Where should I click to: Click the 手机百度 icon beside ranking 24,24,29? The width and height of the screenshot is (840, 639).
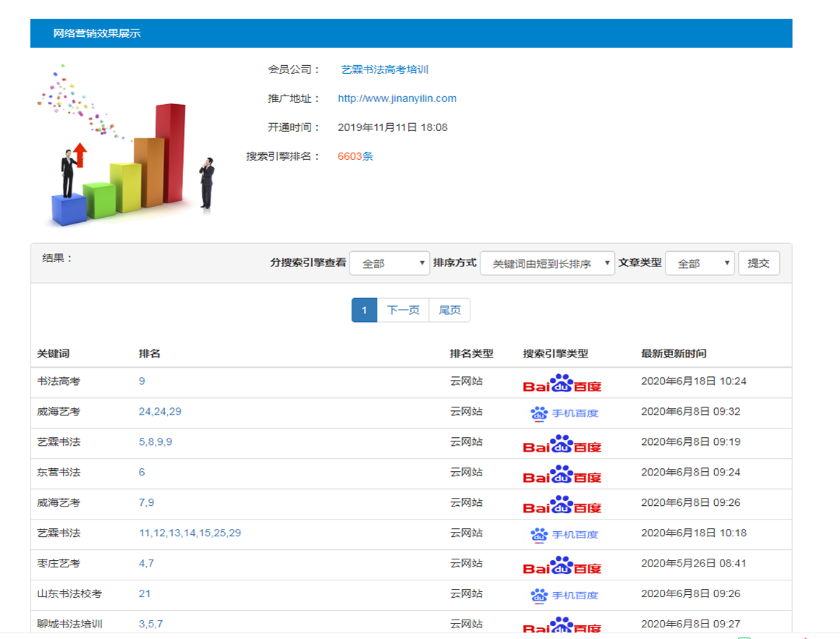point(564,413)
